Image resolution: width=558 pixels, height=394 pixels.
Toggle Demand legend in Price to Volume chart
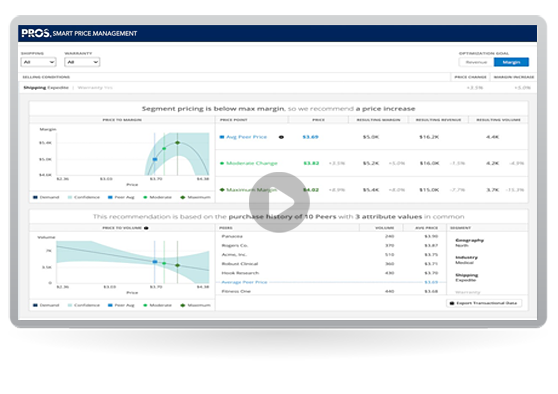click(x=46, y=305)
